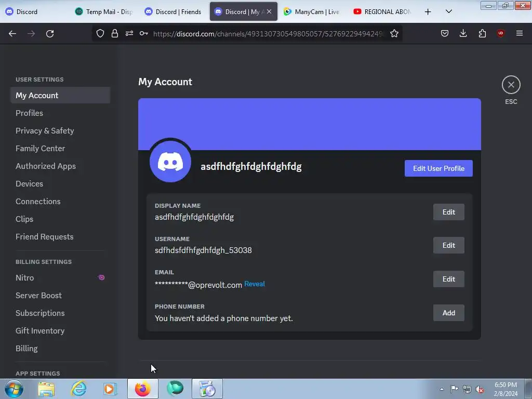Click the uBlock Origin icon

click(500, 33)
